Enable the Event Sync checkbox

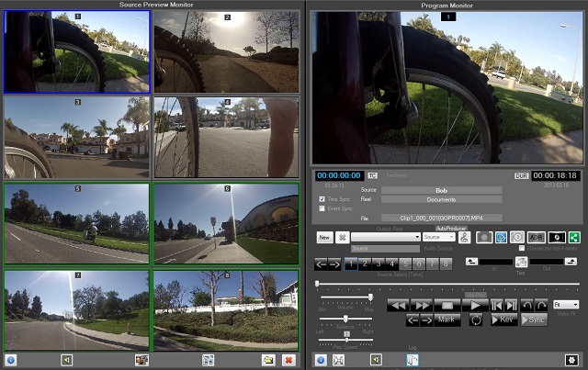tap(322, 208)
